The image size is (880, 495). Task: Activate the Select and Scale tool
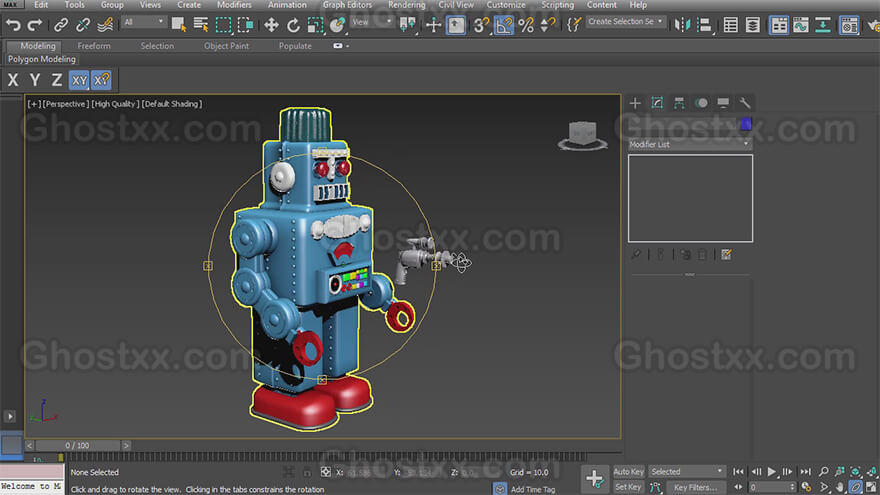315,25
